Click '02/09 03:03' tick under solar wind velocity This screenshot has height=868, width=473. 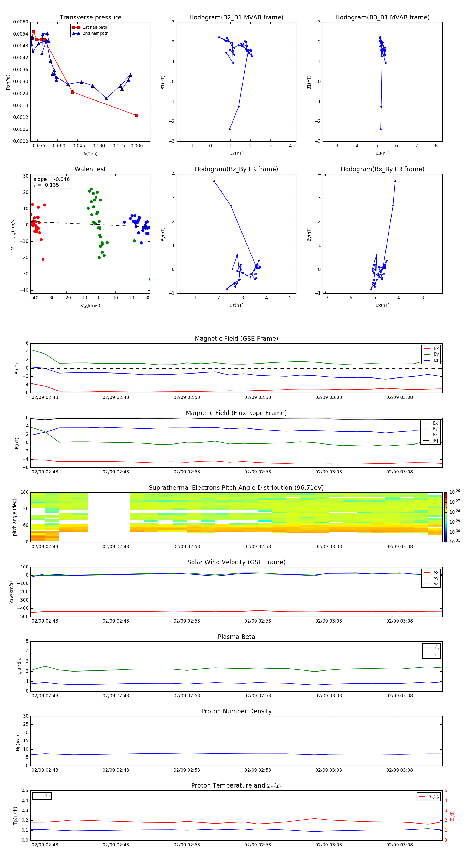pos(328,621)
